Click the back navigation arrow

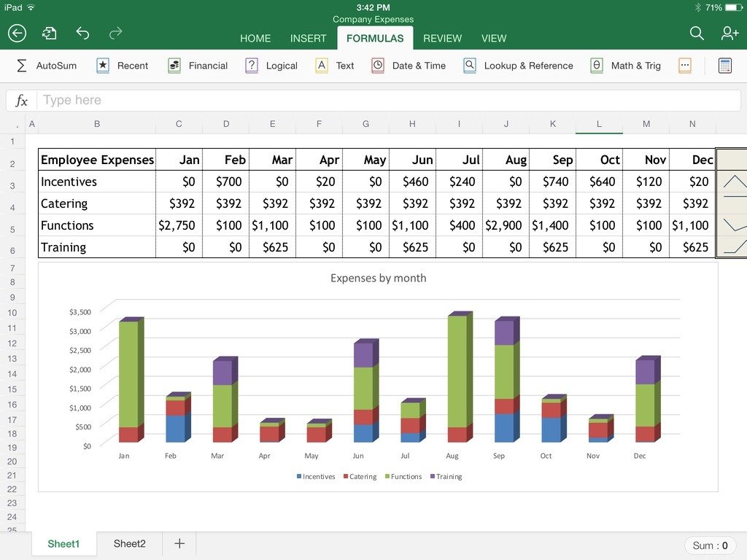pyautogui.click(x=16, y=33)
